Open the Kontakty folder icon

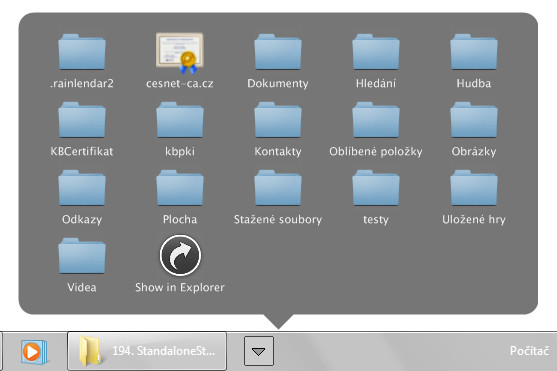click(x=278, y=120)
